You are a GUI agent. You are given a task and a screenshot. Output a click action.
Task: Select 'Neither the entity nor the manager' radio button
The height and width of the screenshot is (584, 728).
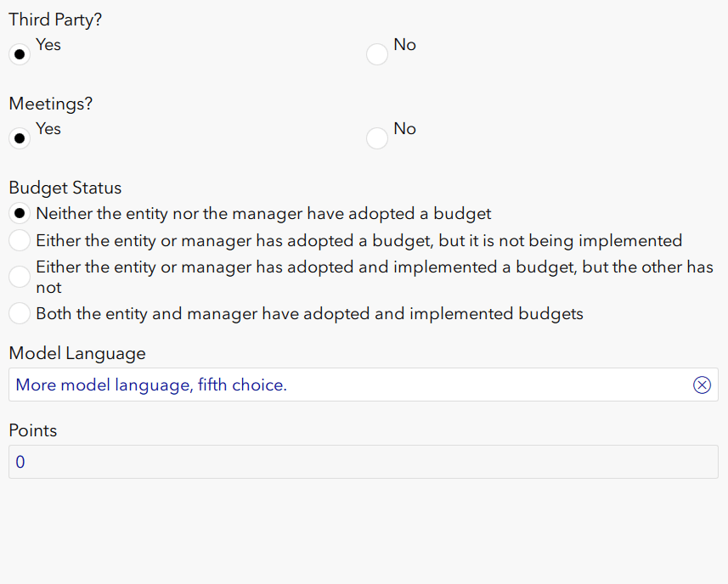pyautogui.click(x=20, y=214)
